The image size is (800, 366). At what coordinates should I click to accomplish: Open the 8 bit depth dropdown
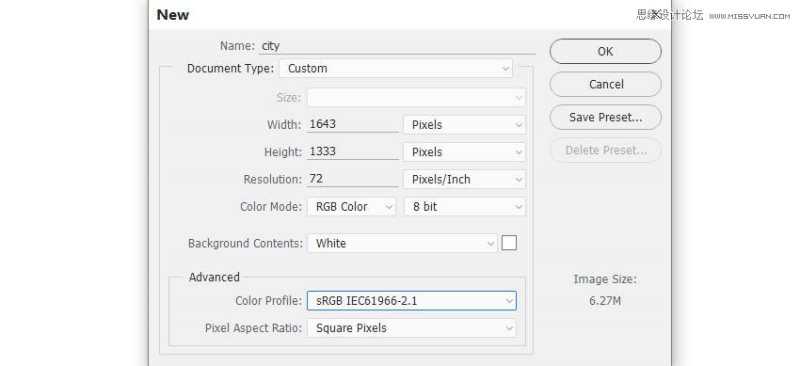464,207
